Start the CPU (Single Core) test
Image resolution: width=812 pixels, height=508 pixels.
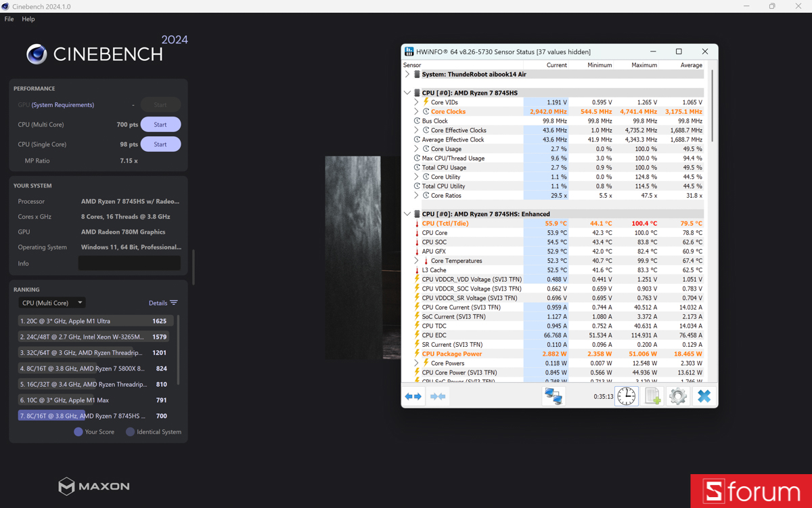pyautogui.click(x=160, y=144)
